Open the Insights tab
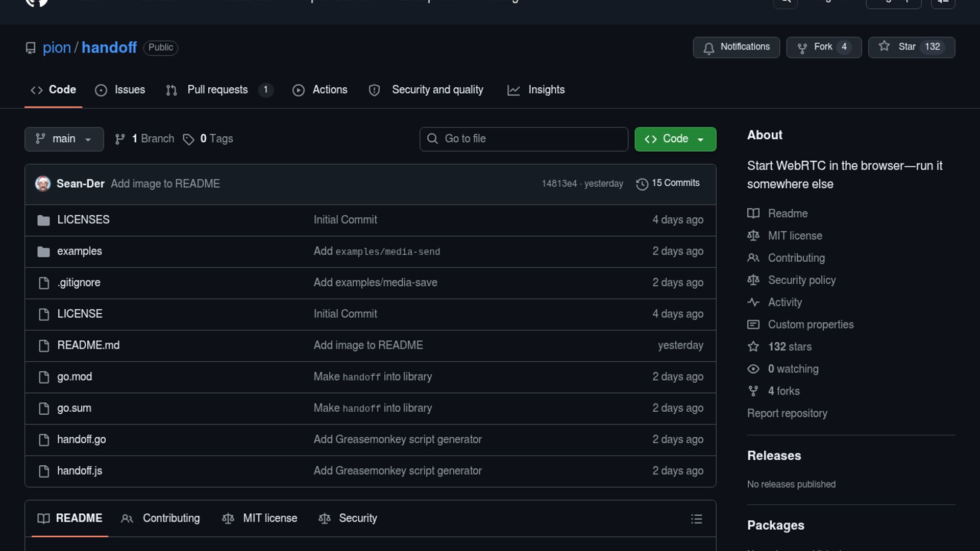 [x=546, y=90]
